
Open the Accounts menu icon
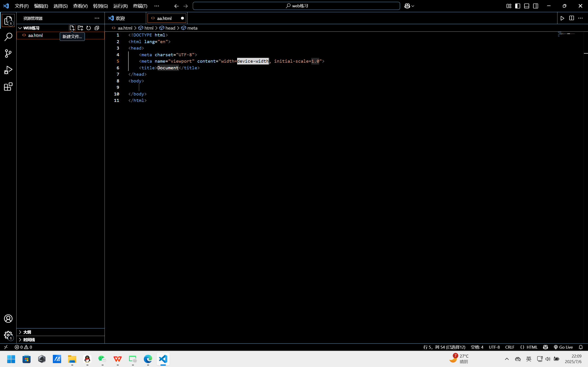pos(8,318)
